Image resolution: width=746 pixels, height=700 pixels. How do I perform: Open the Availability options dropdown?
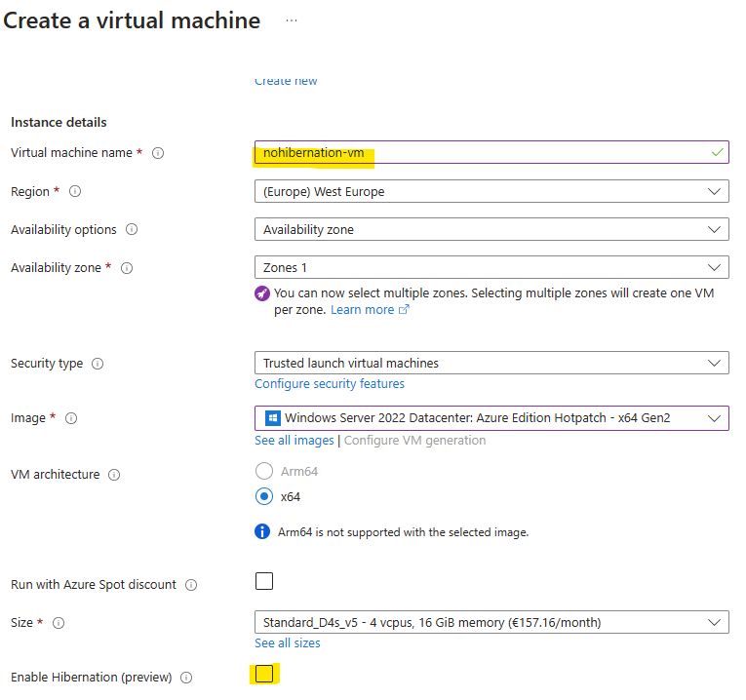tap(491, 229)
